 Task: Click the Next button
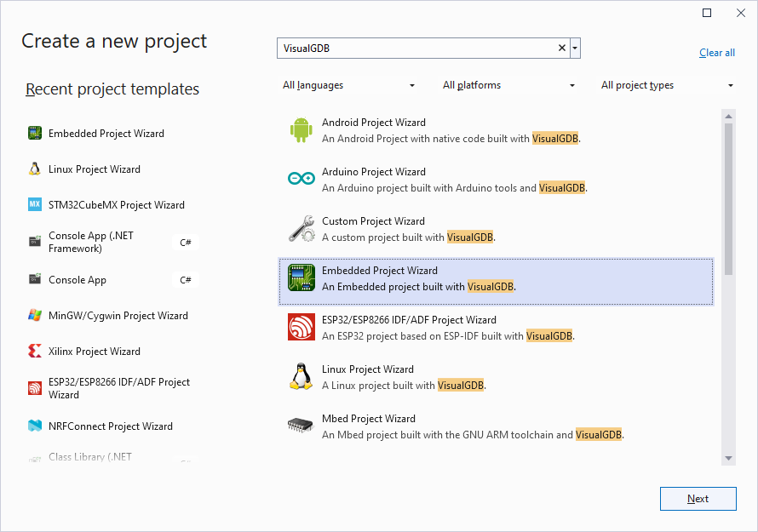click(698, 499)
